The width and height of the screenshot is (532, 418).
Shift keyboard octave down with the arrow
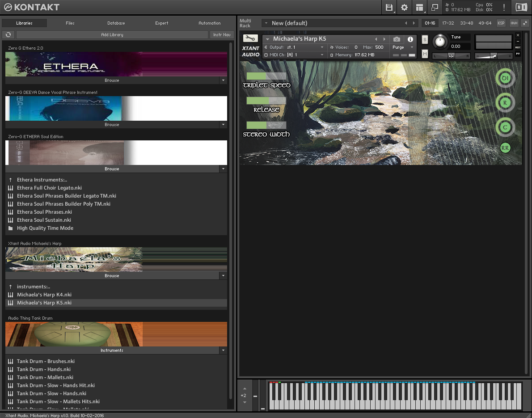click(245, 402)
